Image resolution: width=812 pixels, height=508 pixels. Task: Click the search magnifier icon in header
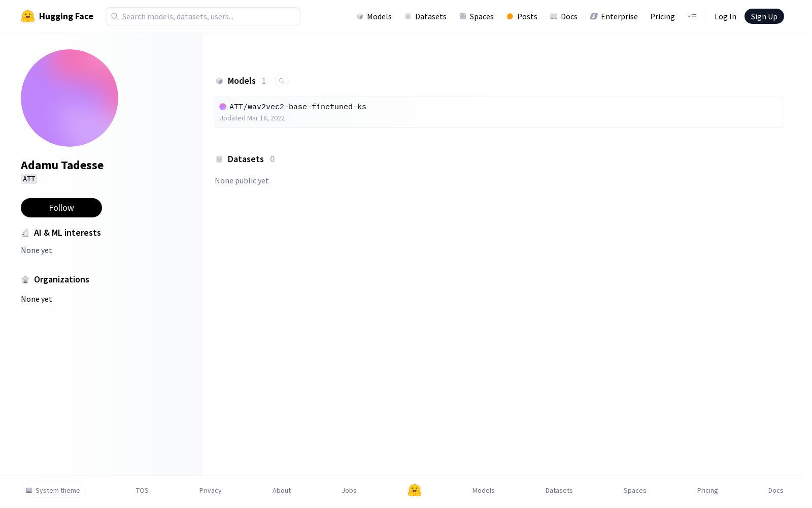(115, 16)
